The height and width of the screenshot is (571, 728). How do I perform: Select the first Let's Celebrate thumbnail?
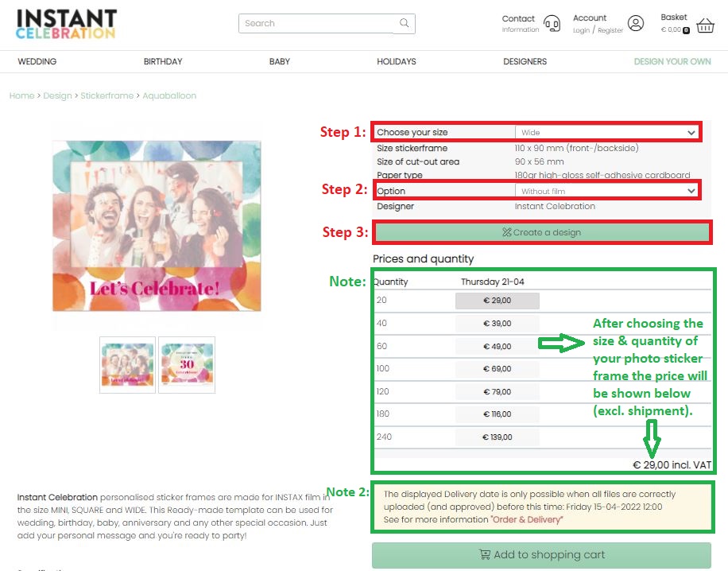[x=127, y=365]
